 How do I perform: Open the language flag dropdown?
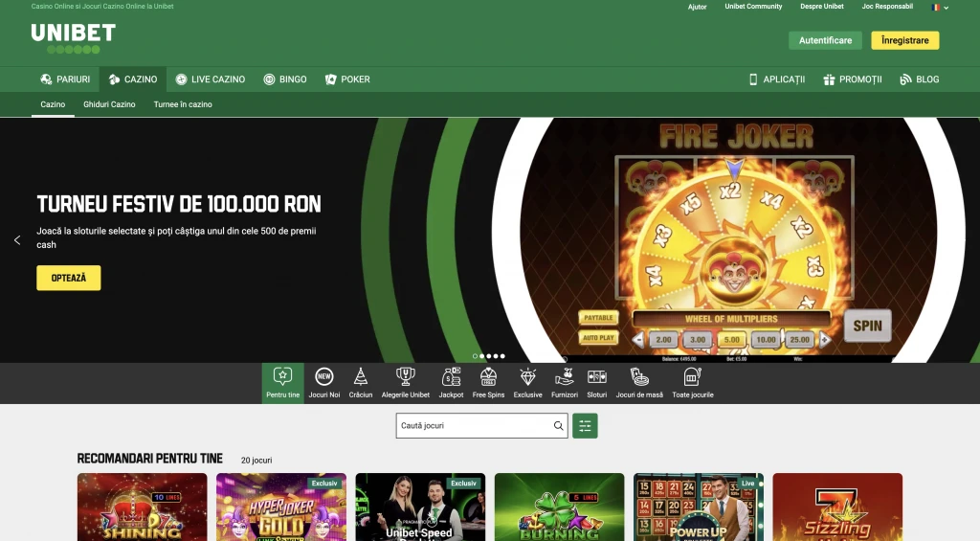point(940,7)
